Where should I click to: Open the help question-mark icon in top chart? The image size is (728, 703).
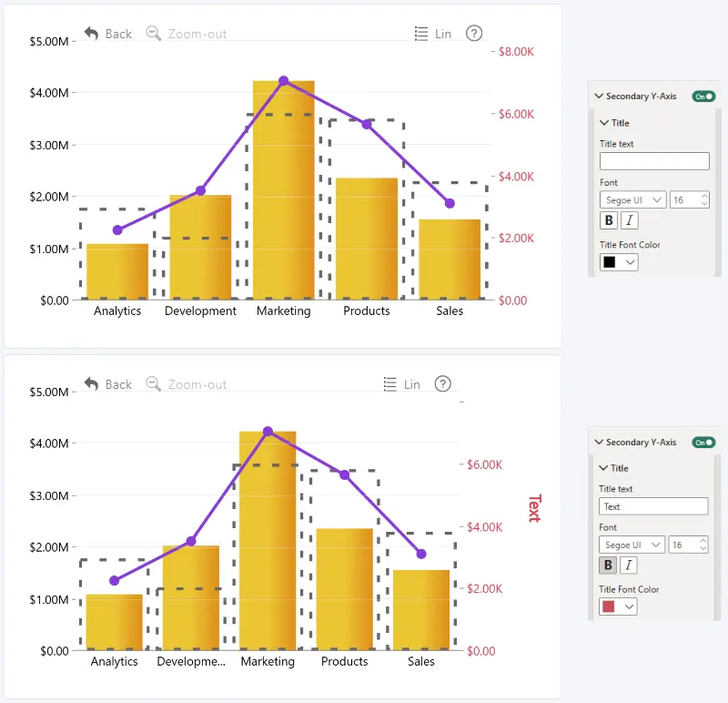coord(474,33)
